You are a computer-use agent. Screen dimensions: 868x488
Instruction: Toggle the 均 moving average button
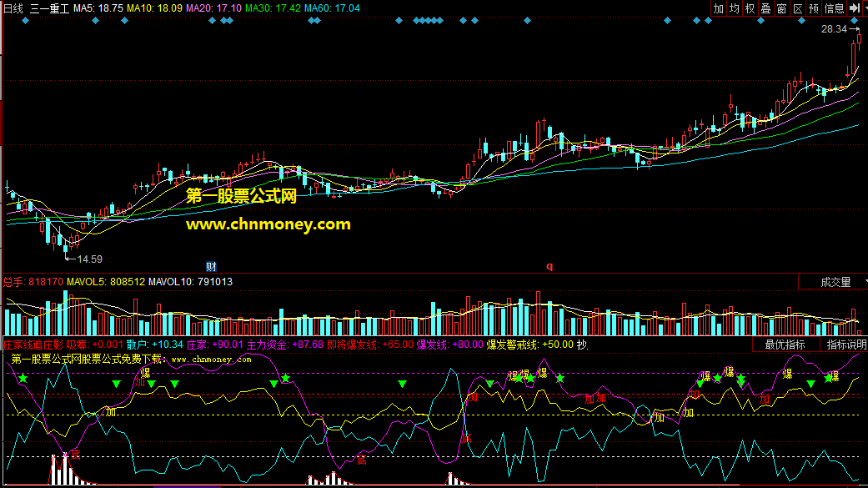click(734, 8)
